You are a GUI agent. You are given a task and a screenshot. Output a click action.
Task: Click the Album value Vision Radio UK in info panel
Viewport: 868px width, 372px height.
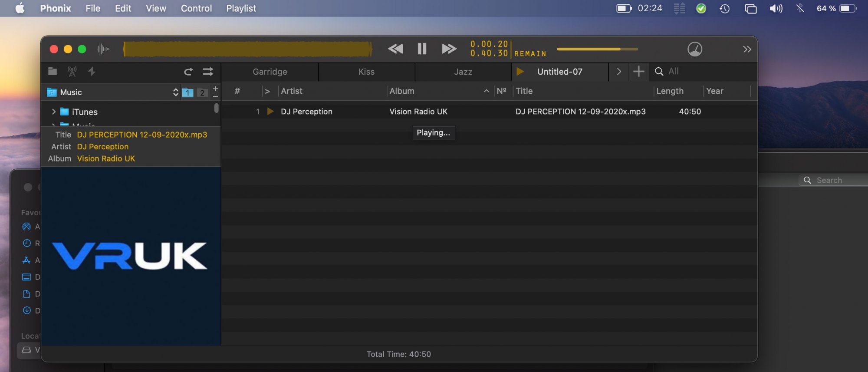(106, 159)
